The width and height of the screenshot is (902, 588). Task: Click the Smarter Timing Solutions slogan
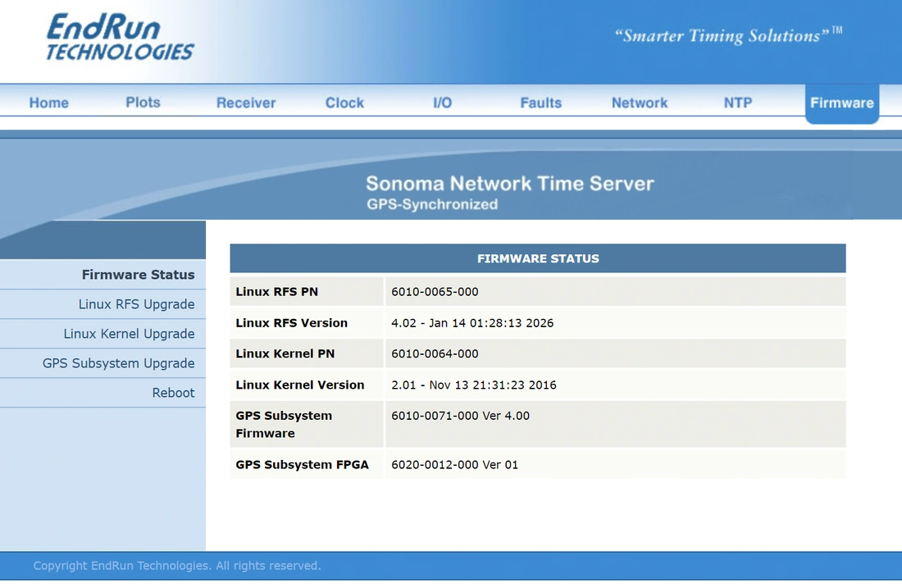(728, 35)
